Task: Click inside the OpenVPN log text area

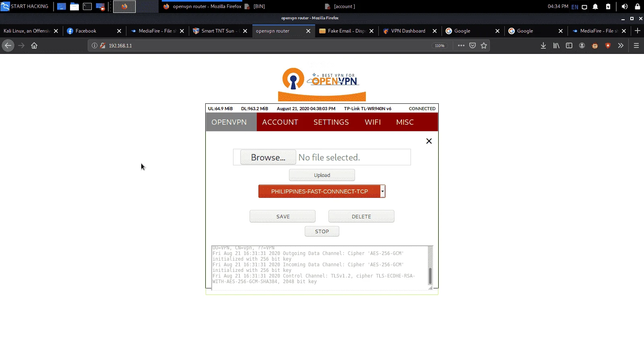Action: tap(320, 267)
